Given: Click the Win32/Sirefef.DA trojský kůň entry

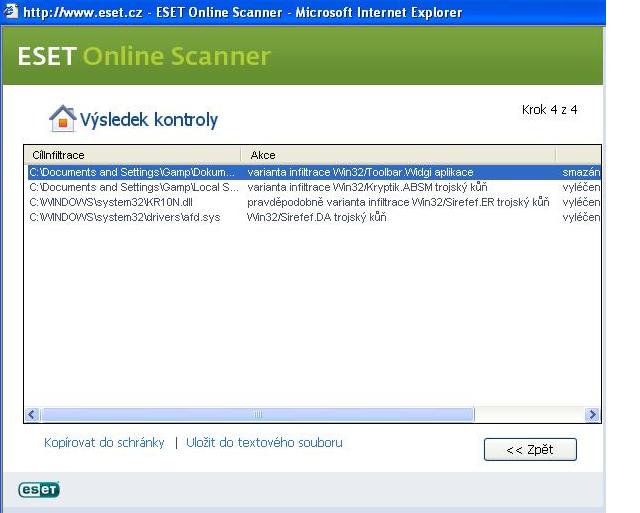Looking at the screenshot, I should coord(316,217).
